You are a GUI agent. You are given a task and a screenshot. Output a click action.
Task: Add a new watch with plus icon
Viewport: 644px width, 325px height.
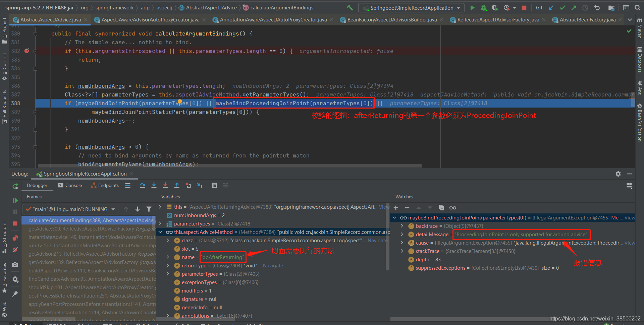tap(396, 208)
